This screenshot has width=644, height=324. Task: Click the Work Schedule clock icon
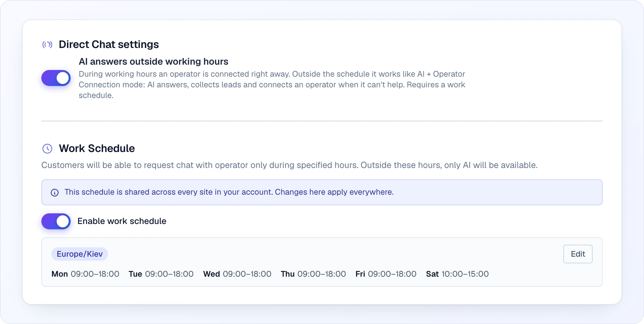[x=47, y=149]
